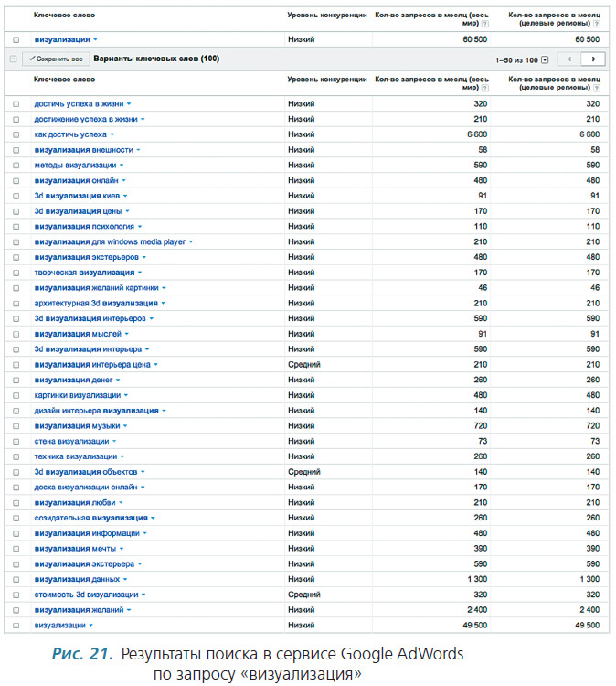Expand options arrow for 'визуализация внешности'
The width and height of the screenshot is (616, 686).
(138, 150)
